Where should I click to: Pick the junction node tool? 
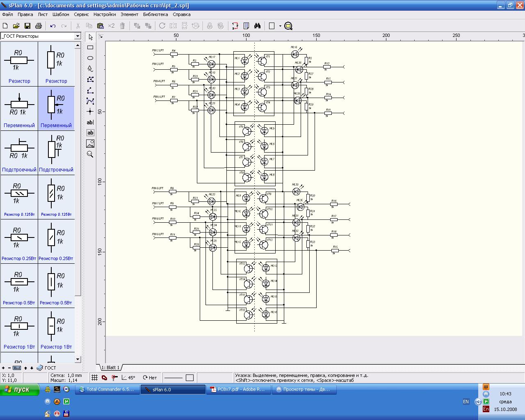click(x=90, y=112)
